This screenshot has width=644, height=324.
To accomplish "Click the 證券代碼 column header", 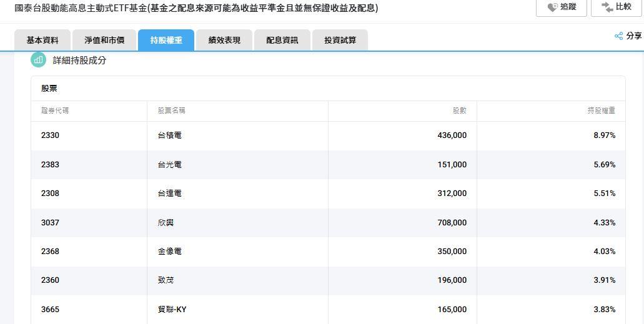I will click(x=55, y=110).
